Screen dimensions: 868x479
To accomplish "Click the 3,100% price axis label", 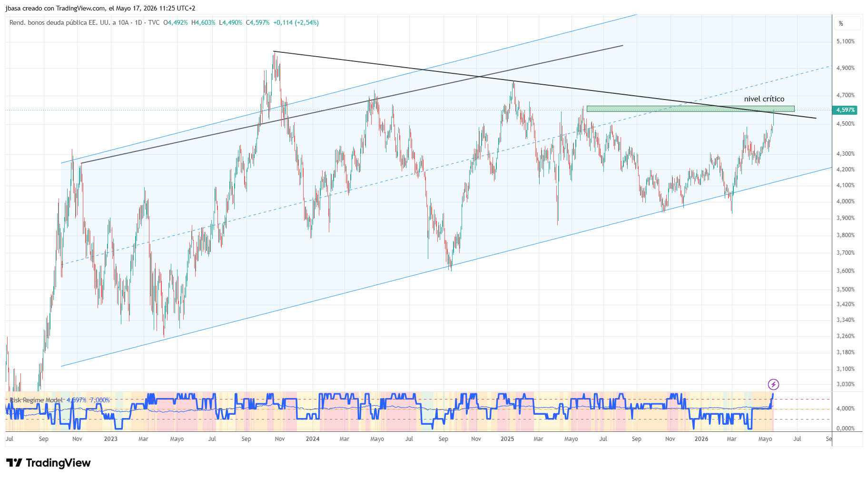I will coord(846,369).
